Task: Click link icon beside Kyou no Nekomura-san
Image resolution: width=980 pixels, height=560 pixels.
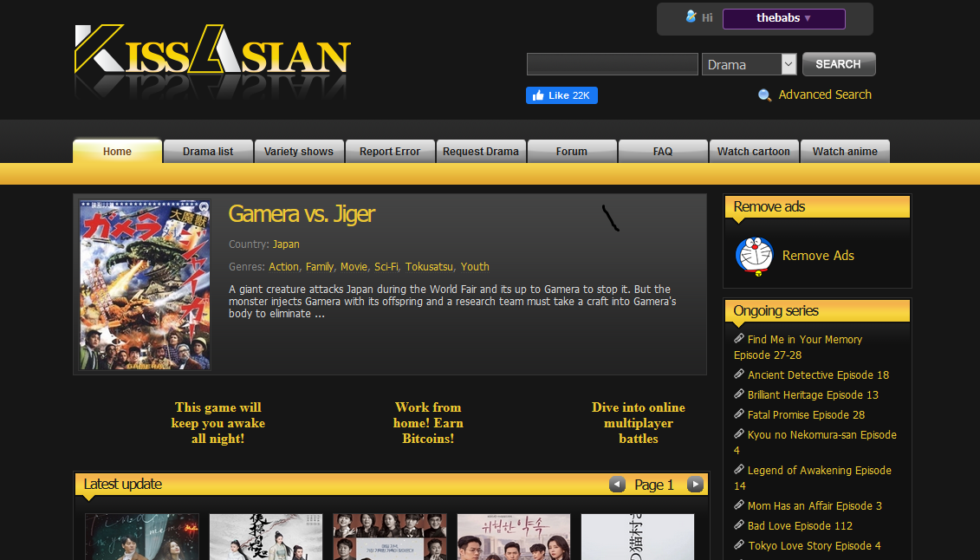Action: [739, 433]
